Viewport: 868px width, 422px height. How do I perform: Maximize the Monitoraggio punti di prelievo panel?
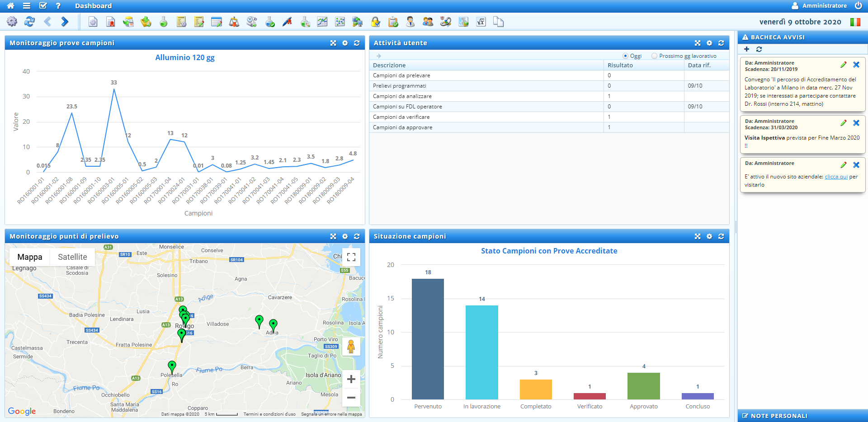[333, 236]
